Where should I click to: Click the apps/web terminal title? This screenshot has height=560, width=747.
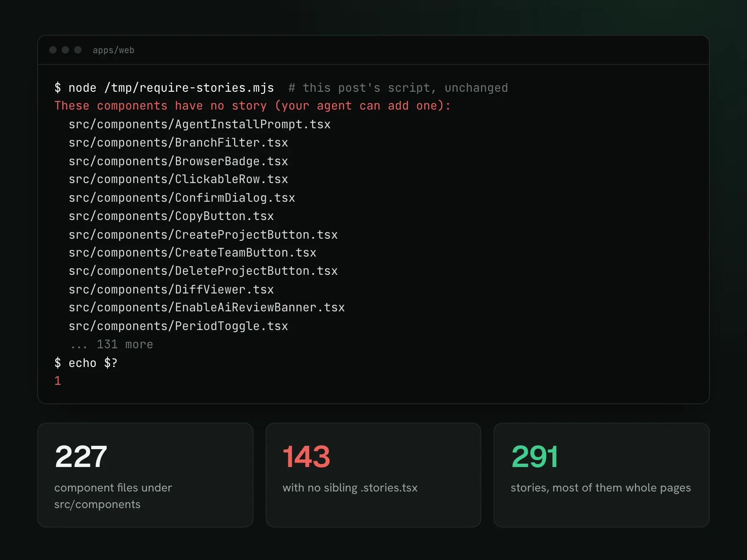(113, 50)
